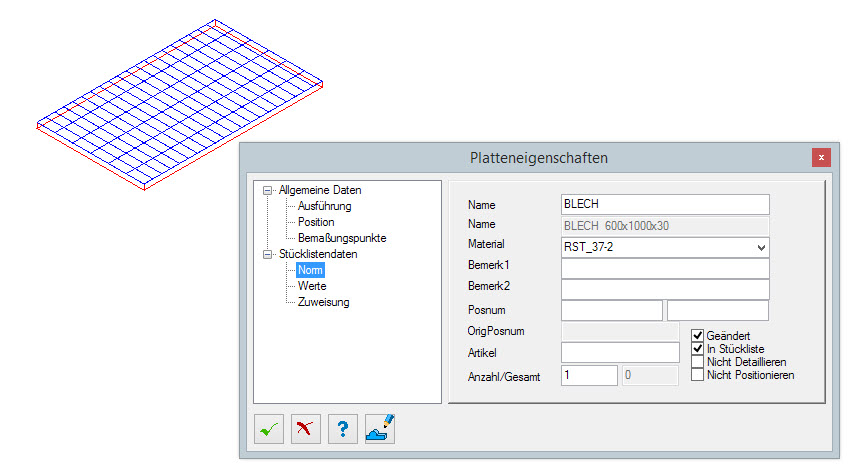Collapse the Allgemeine Daten tree node
Screen dimensions: 852x473
tap(267, 190)
